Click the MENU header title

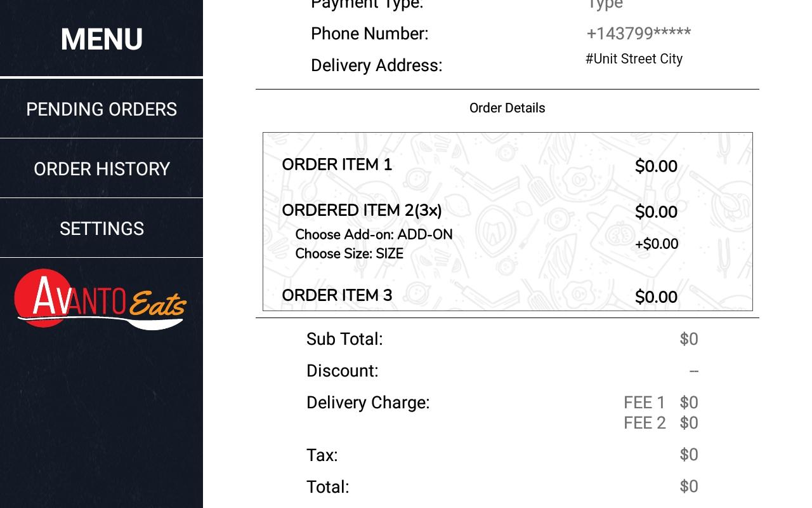[x=101, y=39]
